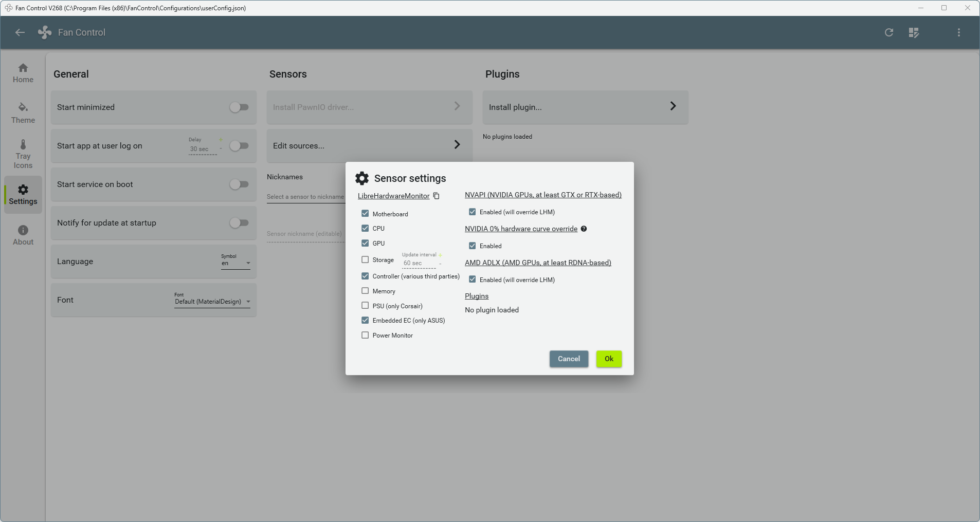This screenshot has height=522, width=980.
Task: Decrease the Storage update interval with minus
Action: [x=440, y=264]
